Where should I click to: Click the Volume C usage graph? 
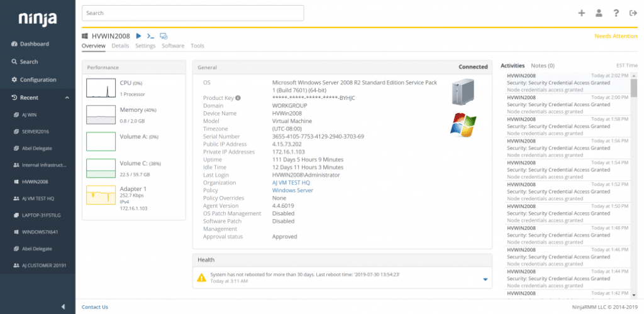pos(101,168)
